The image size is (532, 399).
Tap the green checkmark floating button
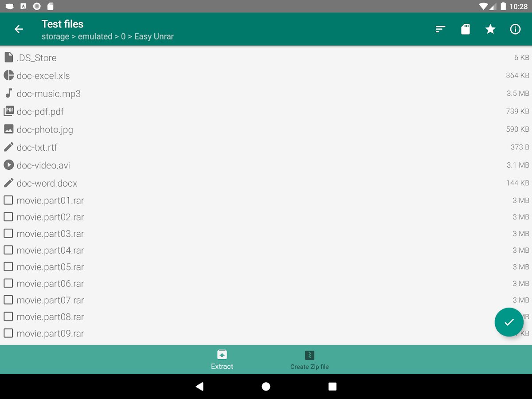coord(509,322)
